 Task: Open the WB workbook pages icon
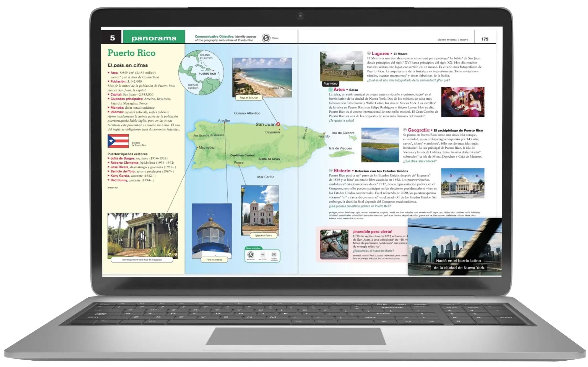point(262,255)
